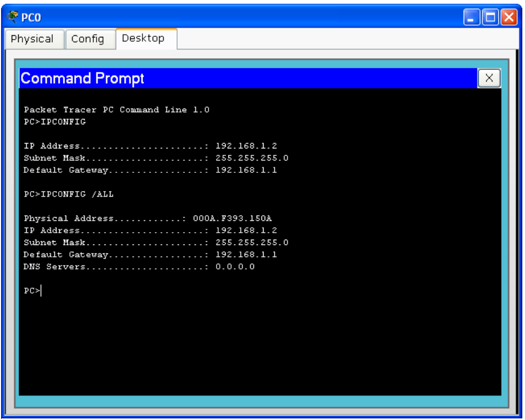Image resolution: width=525 pixels, height=420 pixels.
Task: Click the "PC>IPCONFIG /ALL" command line
Action: (68, 194)
